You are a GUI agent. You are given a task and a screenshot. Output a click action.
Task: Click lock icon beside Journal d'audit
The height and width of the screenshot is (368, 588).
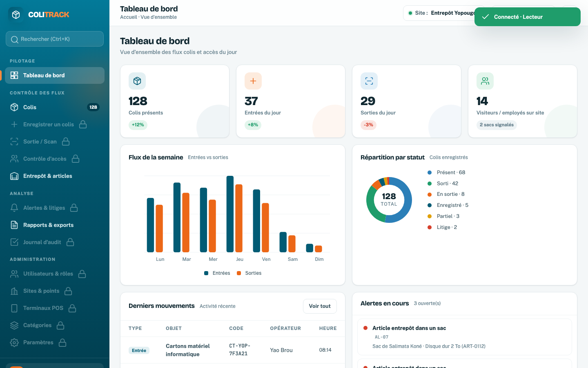pyautogui.click(x=70, y=242)
